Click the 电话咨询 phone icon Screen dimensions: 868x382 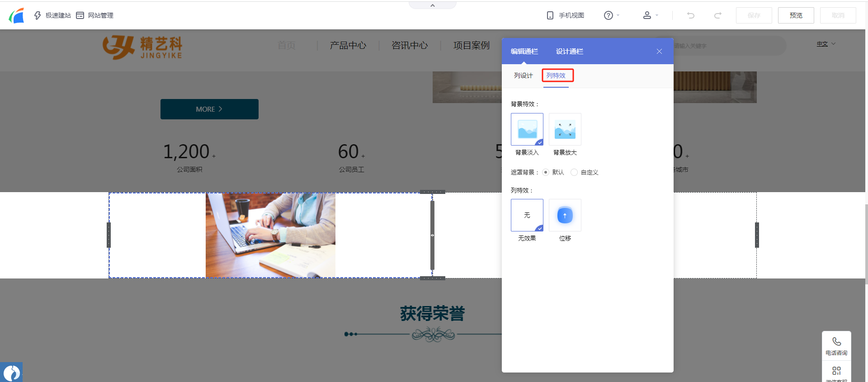pyautogui.click(x=836, y=341)
